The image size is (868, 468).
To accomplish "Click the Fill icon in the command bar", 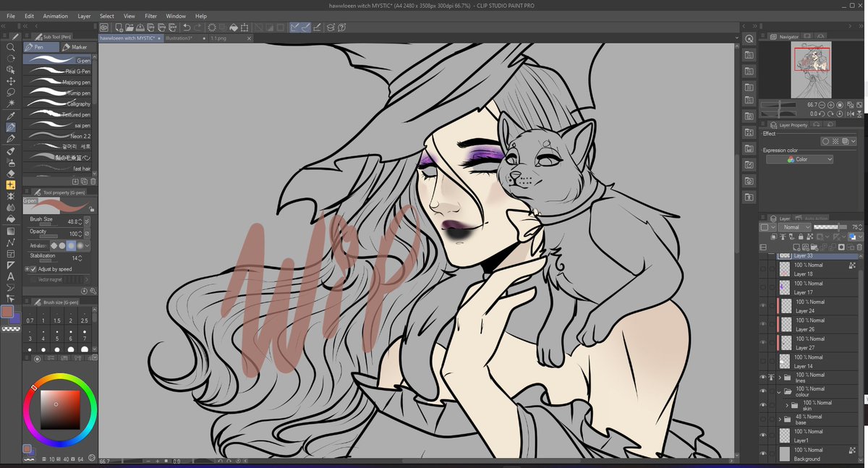I will [x=234, y=27].
